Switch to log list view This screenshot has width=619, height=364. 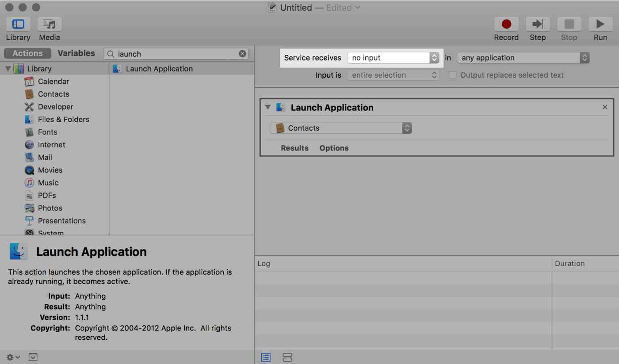pos(266,357)
